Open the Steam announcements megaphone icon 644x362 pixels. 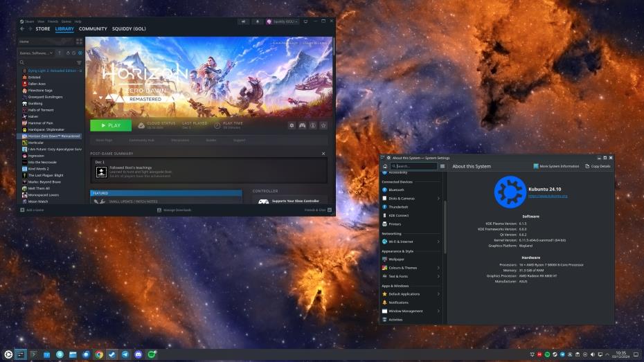click(x=243, y=21)
